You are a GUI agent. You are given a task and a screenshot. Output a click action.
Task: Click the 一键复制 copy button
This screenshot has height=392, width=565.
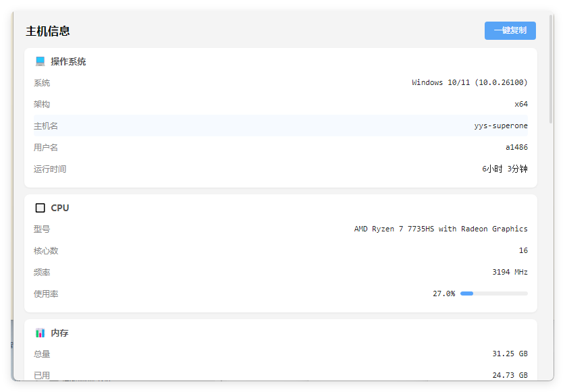510,30
